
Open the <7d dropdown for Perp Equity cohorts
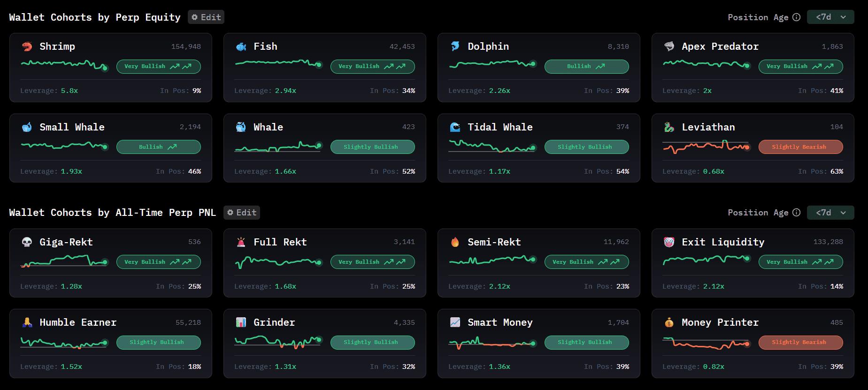click(830, 17)
